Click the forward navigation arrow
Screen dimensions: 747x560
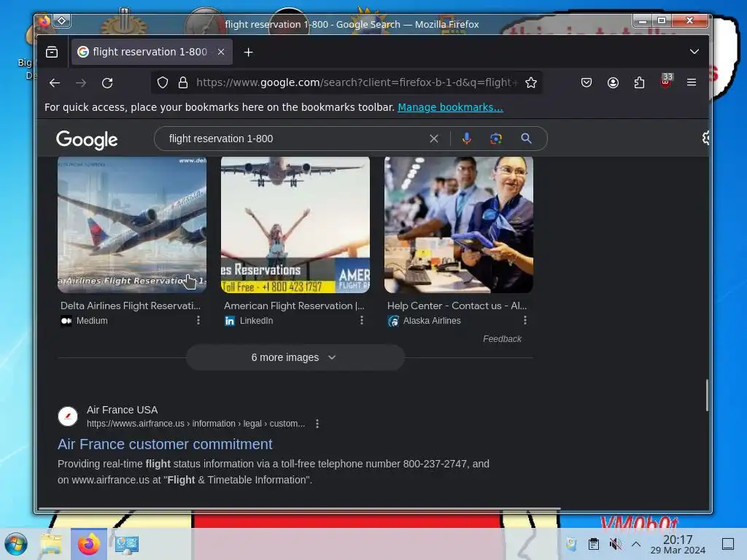(x=81, y=83)
